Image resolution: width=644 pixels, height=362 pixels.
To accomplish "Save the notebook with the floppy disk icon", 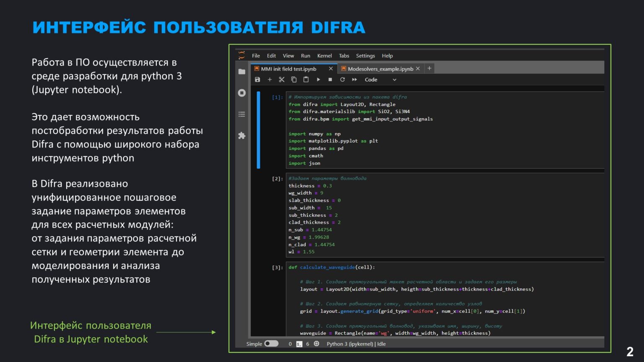I will click(257, 80).
